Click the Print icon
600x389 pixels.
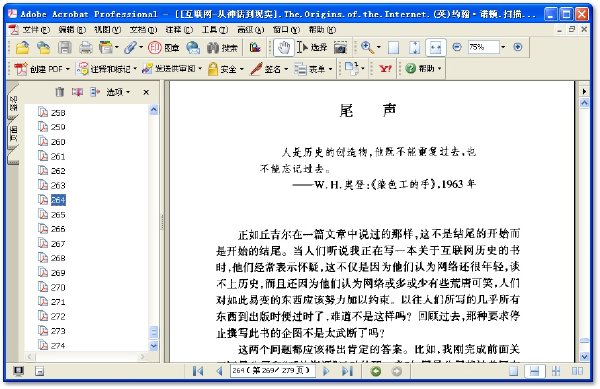tap(86, 47)
